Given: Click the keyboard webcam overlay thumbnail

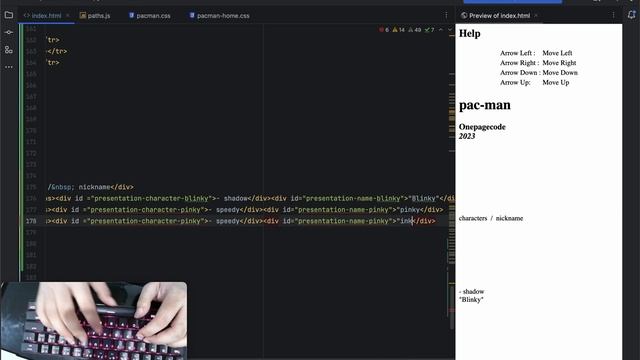Looking at the screenshot, I should 94,321.
